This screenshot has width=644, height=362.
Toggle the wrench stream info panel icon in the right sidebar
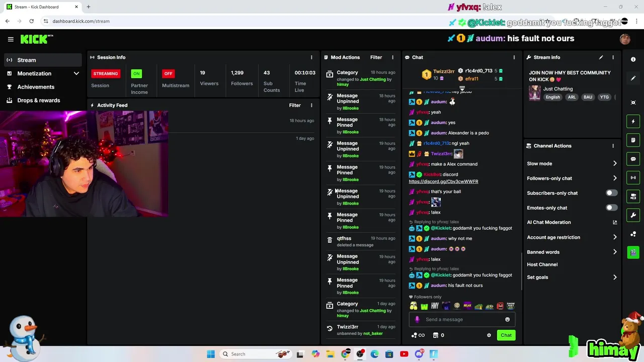(x=633, y=215)
